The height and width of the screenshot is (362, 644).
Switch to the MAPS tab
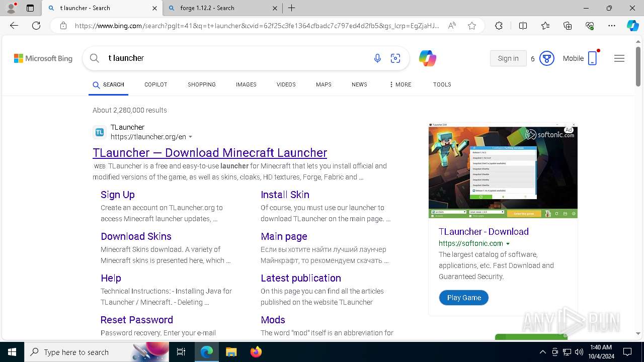pyautogui.click(x=324, y=84)
